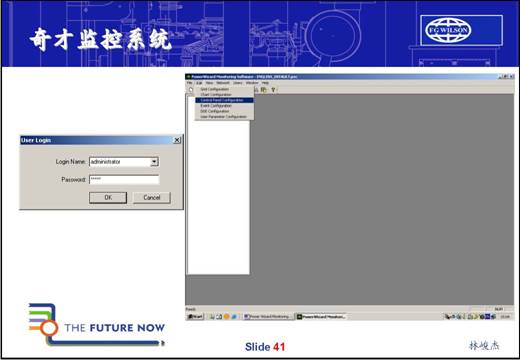Image resolution: width=520 pixels, height=360 pixels.
Task: Switch to first Power Wizard Monitoring taskbar window
Action: pos(268,316)
